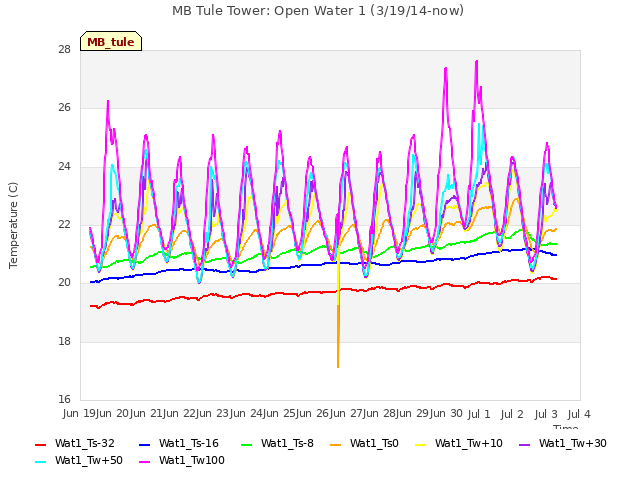
Task: Click the magenta Wat1_Tw100 legend swatch
Action: (x=145, y=462)
